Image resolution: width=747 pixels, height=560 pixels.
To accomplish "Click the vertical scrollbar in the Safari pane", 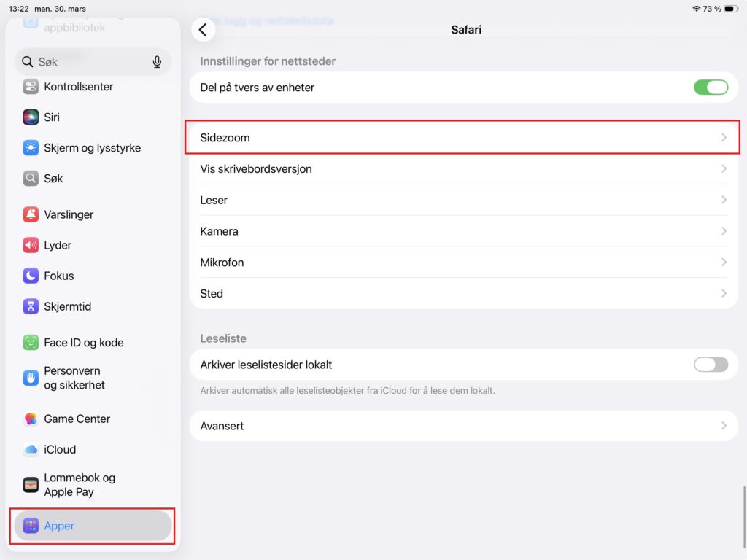I will tap(744, 517).
